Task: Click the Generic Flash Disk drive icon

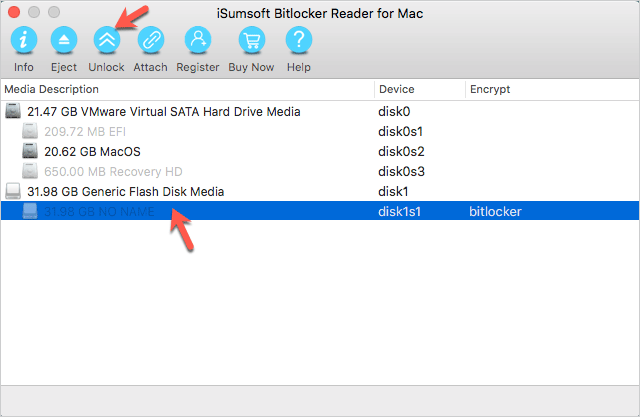Action: point(13,191)
